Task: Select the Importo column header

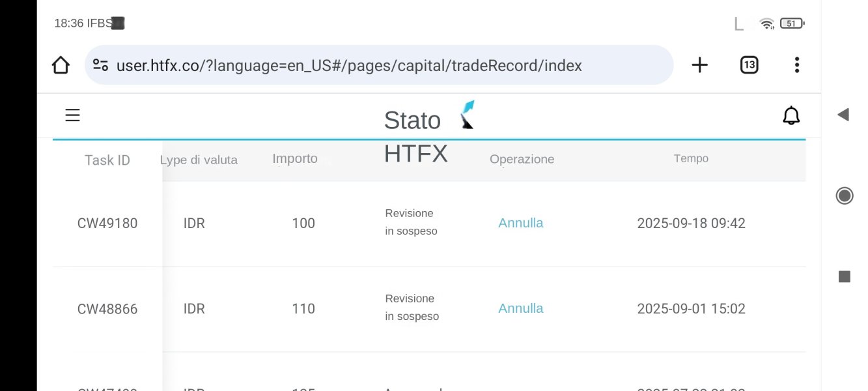Action: (295, 158)
